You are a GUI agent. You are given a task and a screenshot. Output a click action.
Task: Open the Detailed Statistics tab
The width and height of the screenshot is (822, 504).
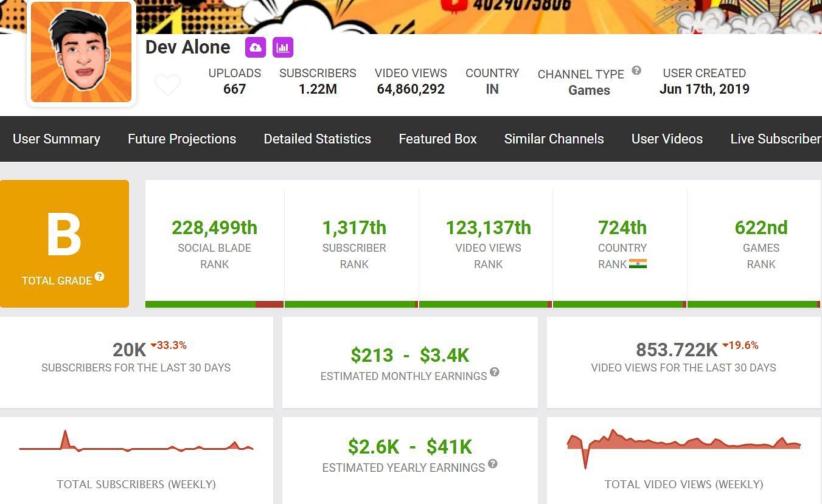317,139
